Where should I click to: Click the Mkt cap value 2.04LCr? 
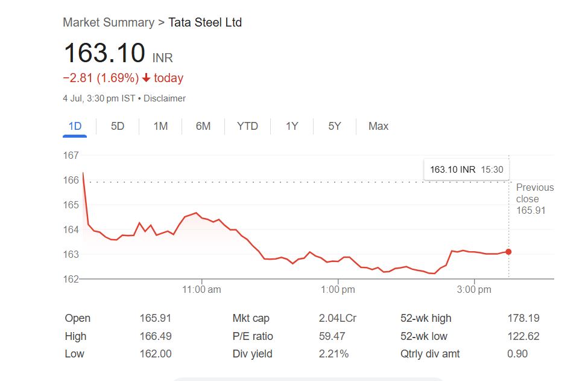tap(337, 318)
